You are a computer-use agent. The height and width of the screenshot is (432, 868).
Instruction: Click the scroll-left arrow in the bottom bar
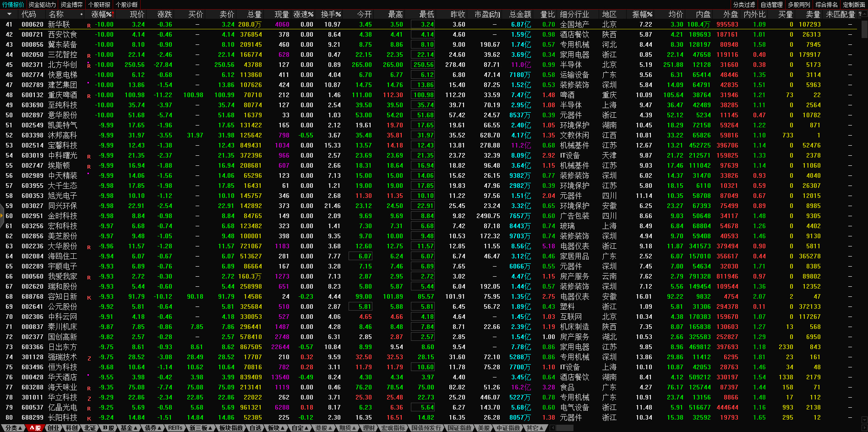[x=553, y=428]
